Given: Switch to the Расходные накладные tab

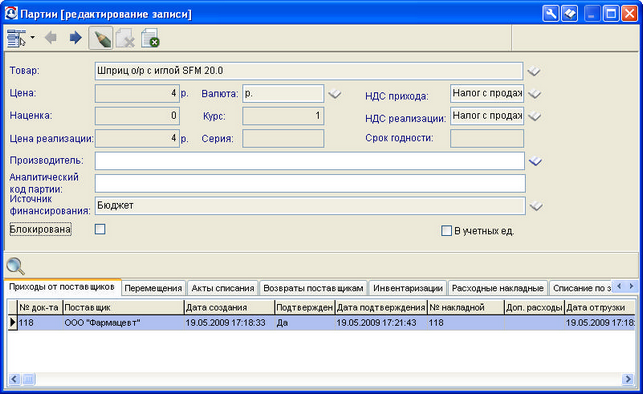Looking at the screenshot, I should point(498,288).
